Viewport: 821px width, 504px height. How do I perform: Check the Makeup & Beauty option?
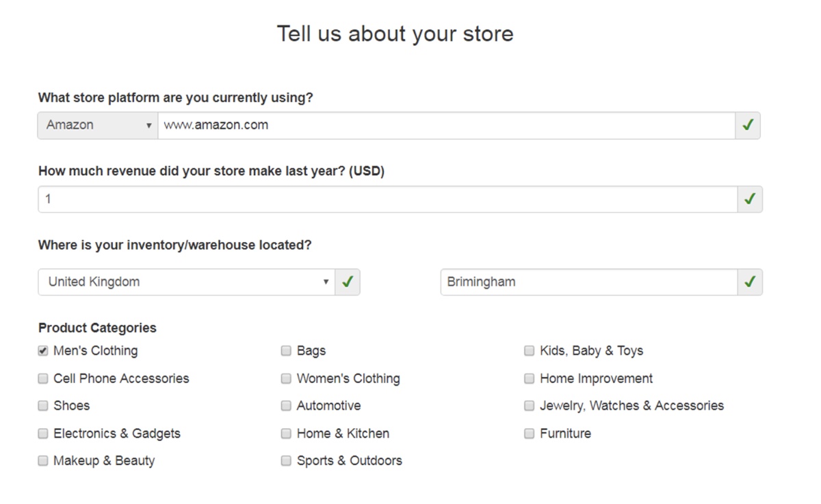[43, 461]
